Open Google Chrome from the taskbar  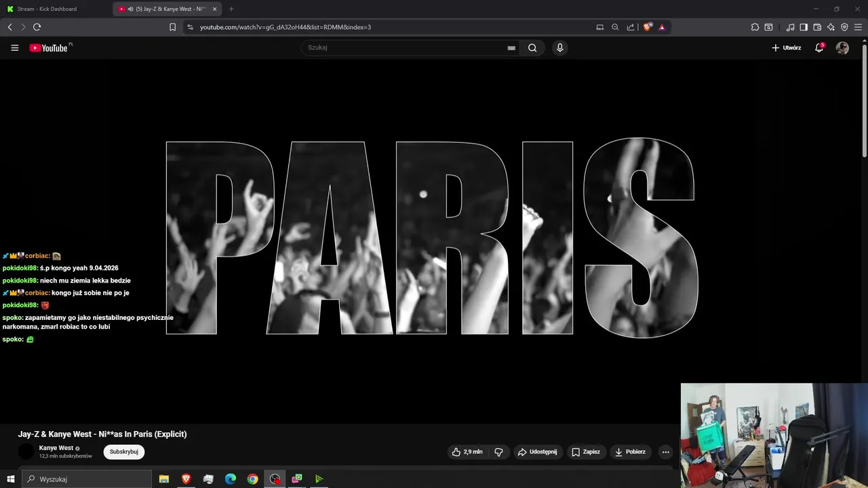[252, 479]
